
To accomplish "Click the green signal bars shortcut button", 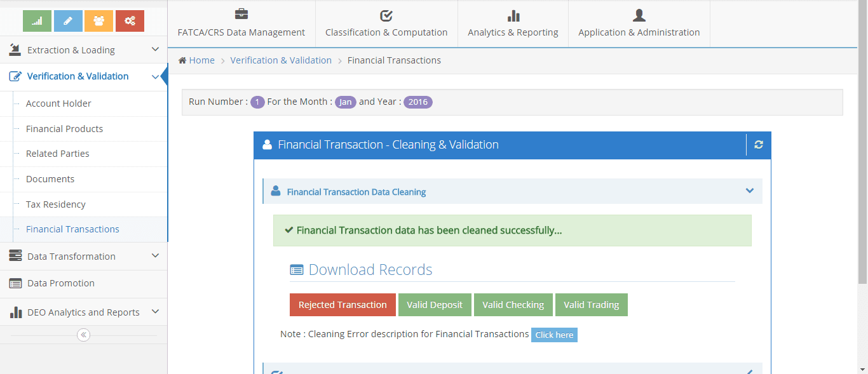I will point(37,21).
